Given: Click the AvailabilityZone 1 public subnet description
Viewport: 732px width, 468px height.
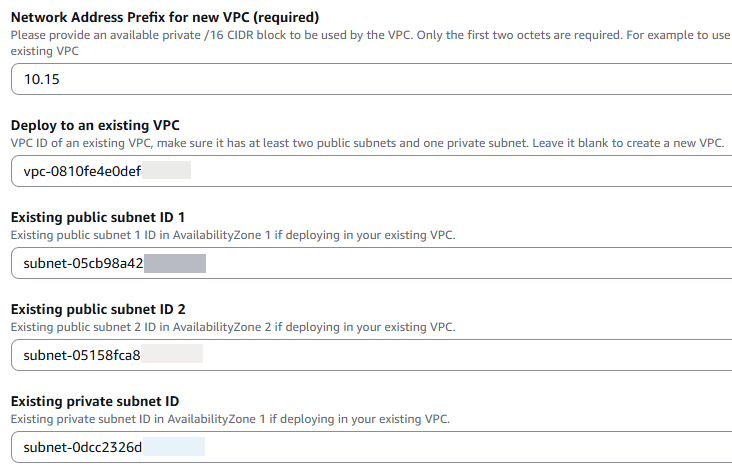Looking at the screenshot, I should [232, 235].
